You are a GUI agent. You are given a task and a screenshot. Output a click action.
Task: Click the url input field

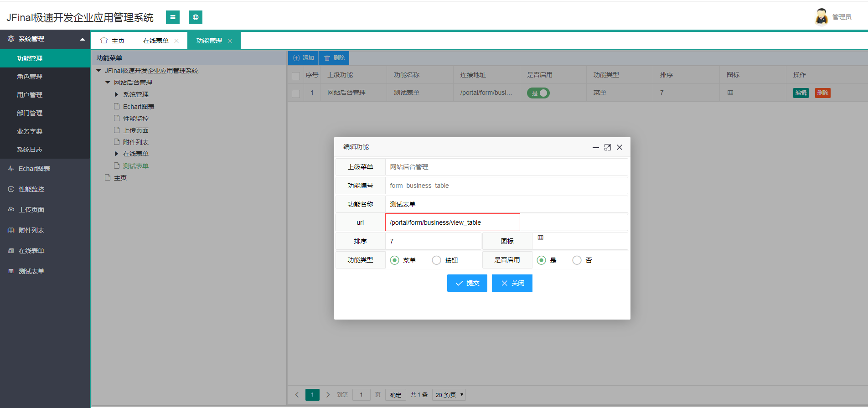click(506, 222)
